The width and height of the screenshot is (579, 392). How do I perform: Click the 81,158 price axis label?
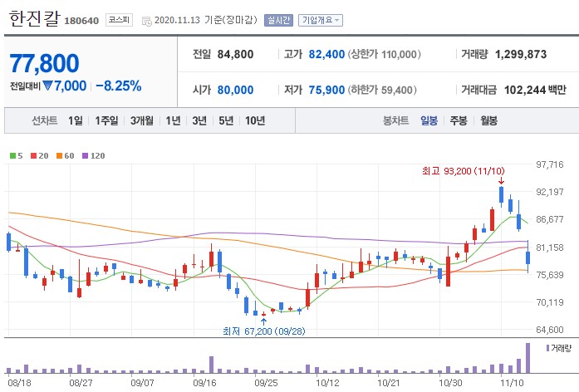point(549,247)
